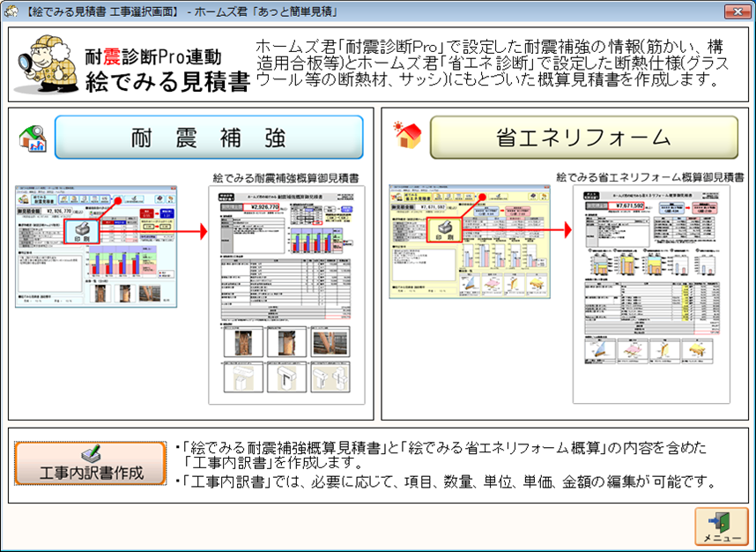Screen dimensions: 756x552
Task: Open the 省エネリフォーム estimate
Action: point(584,138)
